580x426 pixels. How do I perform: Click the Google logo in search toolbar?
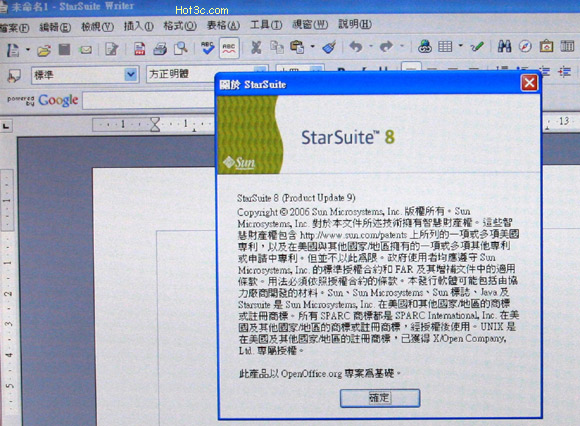click(58, 100)
